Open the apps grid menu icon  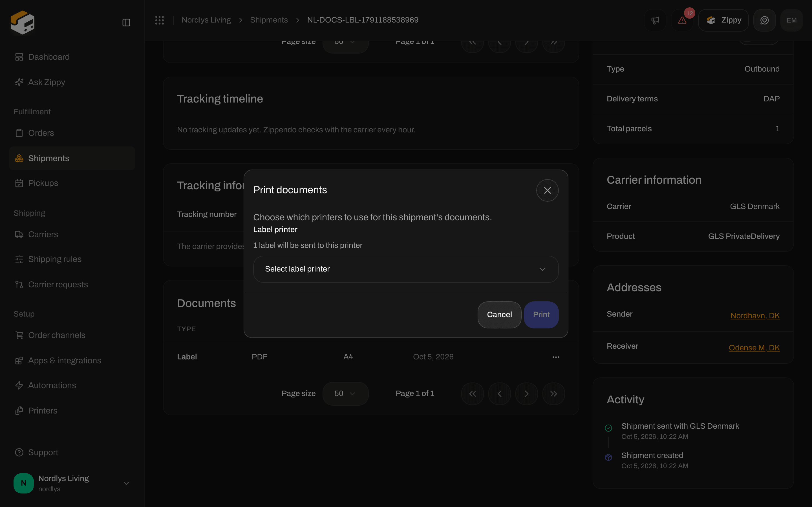(x=159, y=20)
